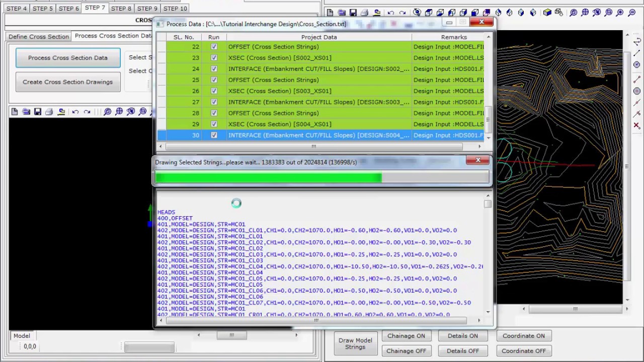Uncheck Run checkbox for row 29
Screen dimensions: 644x362
214,124
